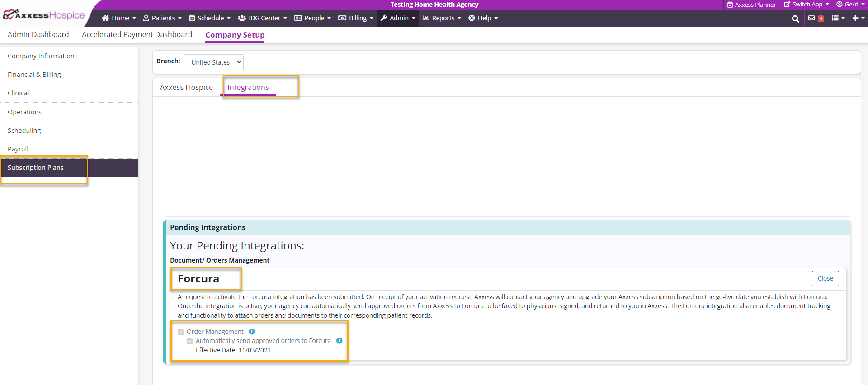Open the Reports menu
The width and height of the screenshot is (868, 385).
[x=442, y=18]
